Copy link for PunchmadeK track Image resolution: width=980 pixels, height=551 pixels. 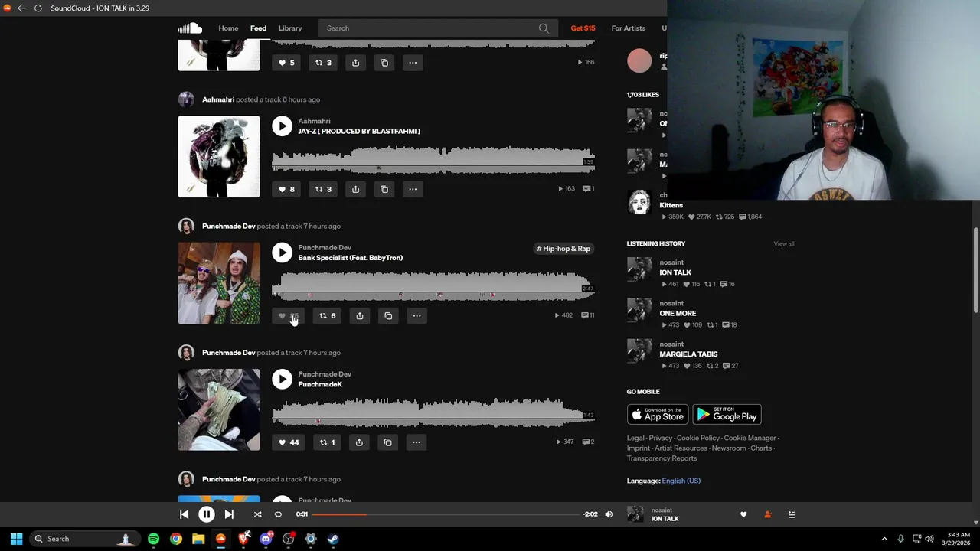coord(387,442)
